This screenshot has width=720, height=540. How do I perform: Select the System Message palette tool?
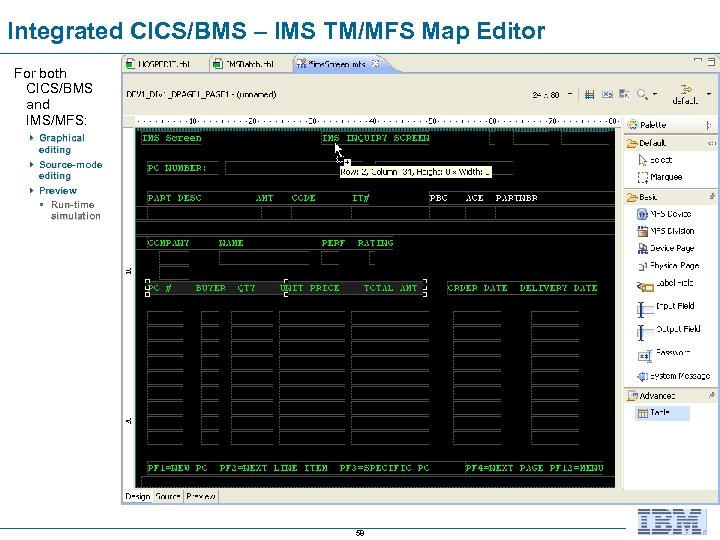click(673, 376)
